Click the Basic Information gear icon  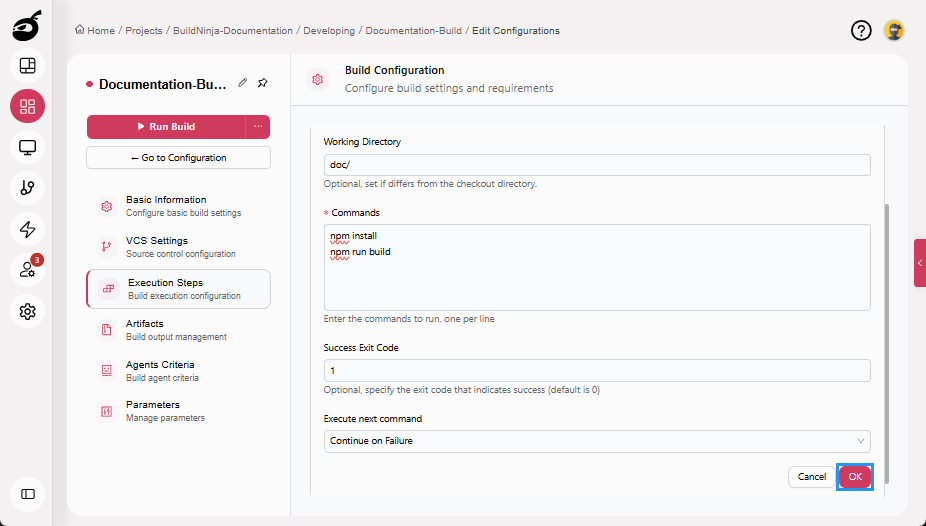point(107,206)
